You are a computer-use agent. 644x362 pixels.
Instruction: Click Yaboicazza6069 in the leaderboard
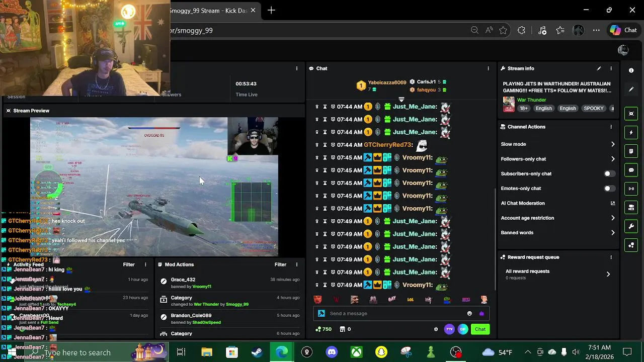[387, 82]
